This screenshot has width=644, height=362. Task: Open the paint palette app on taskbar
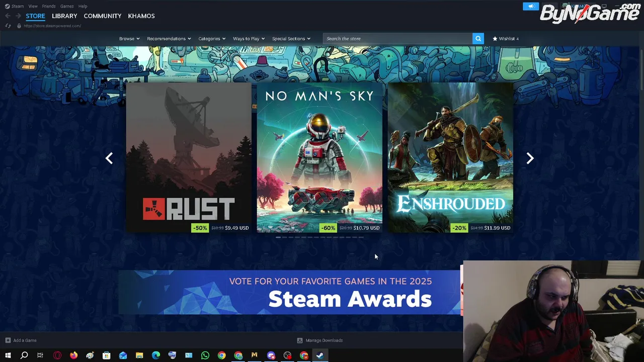click(90, 355)
